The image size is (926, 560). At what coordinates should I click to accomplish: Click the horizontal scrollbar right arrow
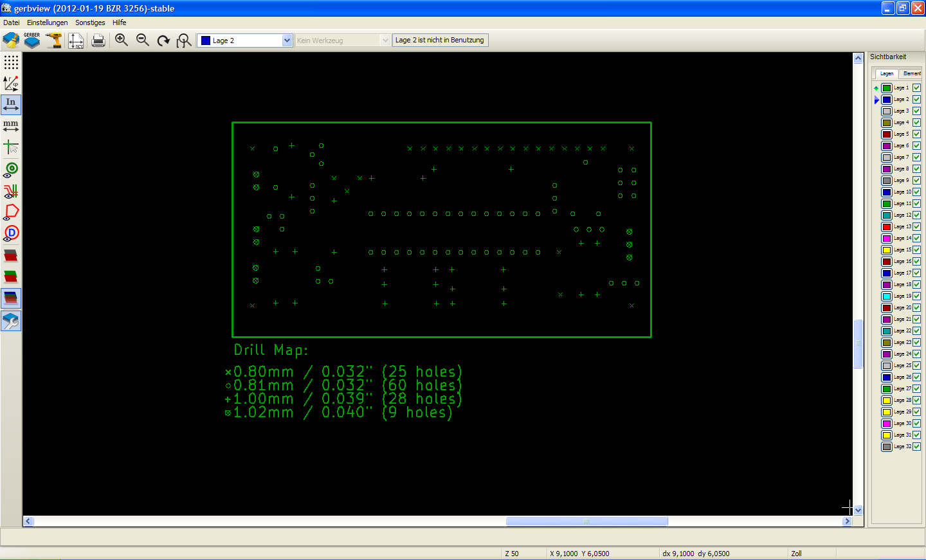point(847,521)
